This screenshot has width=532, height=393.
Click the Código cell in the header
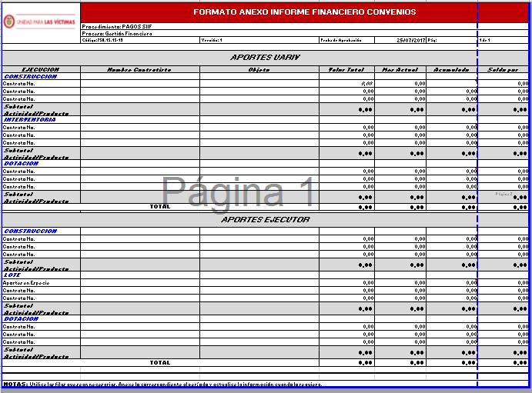140,40
